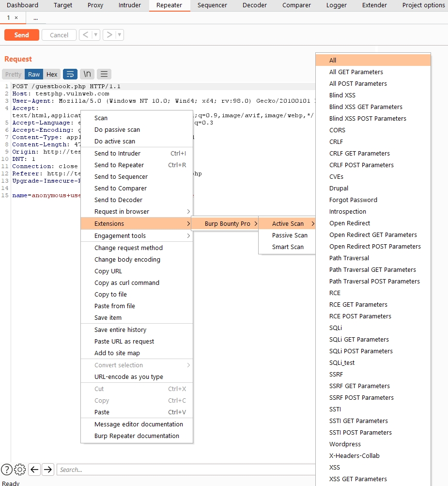Open the history back dropdown arrow

point(95,35)
